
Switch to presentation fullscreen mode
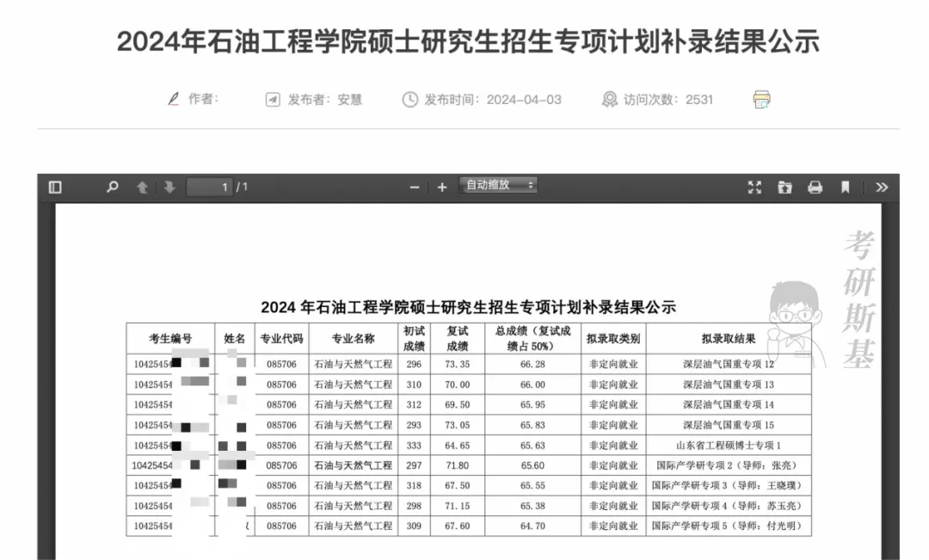(755, 188)
